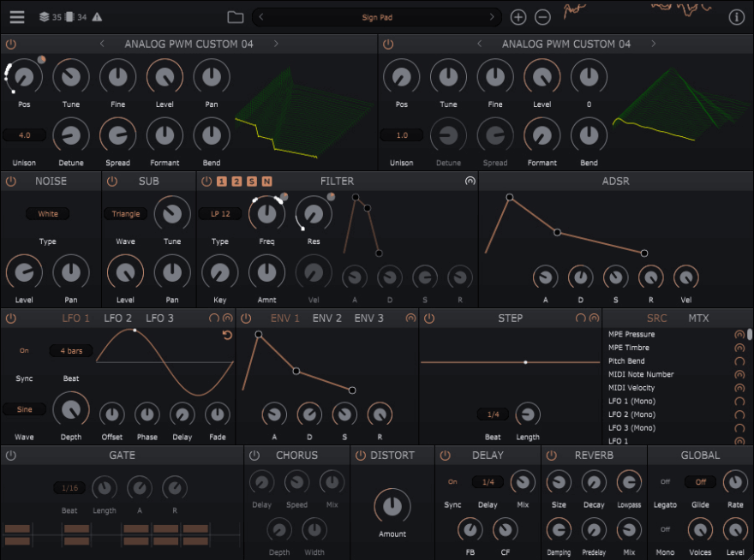Click the warning triangle icon
Image resolution: width=754 pixels, height=560 pixels.
(x=97, y=17)
